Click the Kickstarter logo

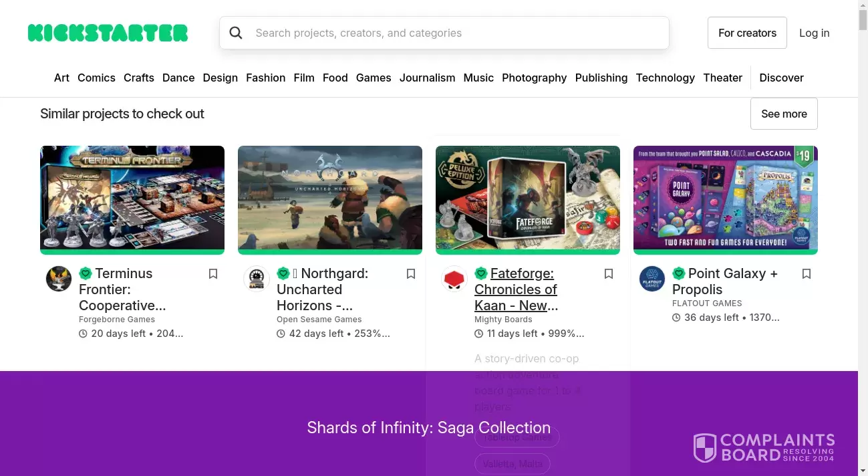[x=108, y=33]
